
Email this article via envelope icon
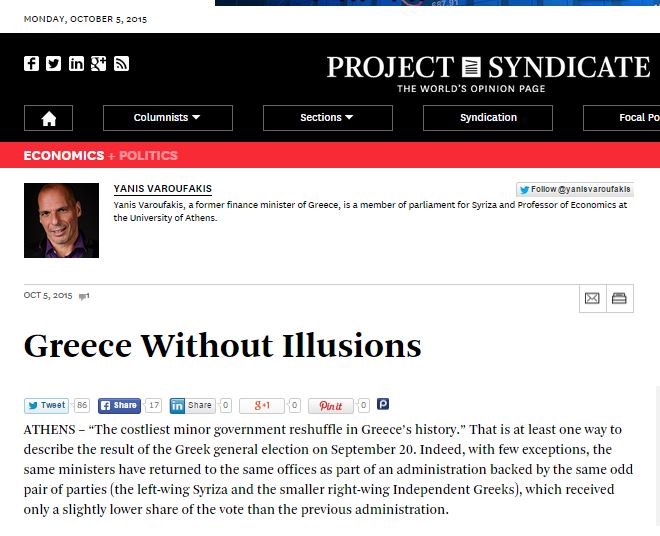point(592,299)
